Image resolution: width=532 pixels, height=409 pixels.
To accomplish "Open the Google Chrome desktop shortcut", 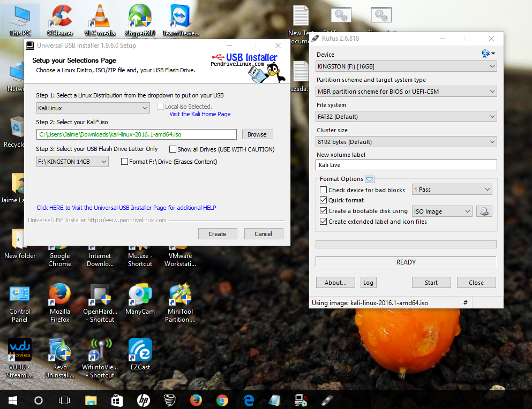I will coord(59,257).
